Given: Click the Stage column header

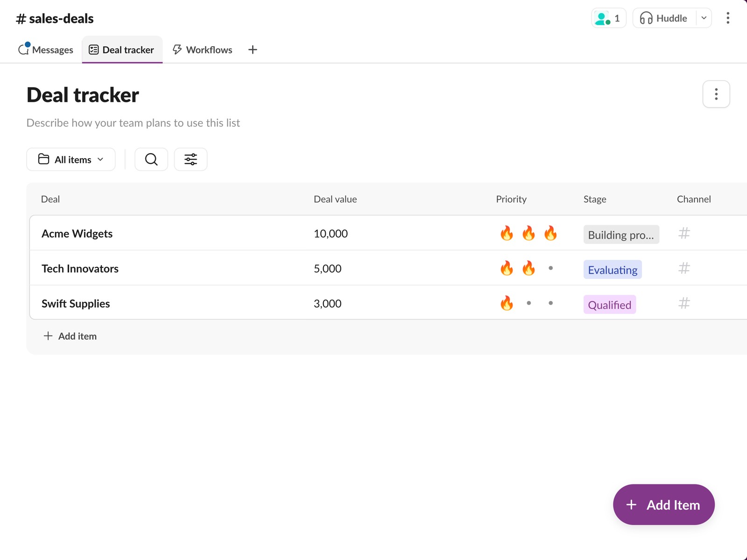Looking at the screenshot, I should [595, 199].
